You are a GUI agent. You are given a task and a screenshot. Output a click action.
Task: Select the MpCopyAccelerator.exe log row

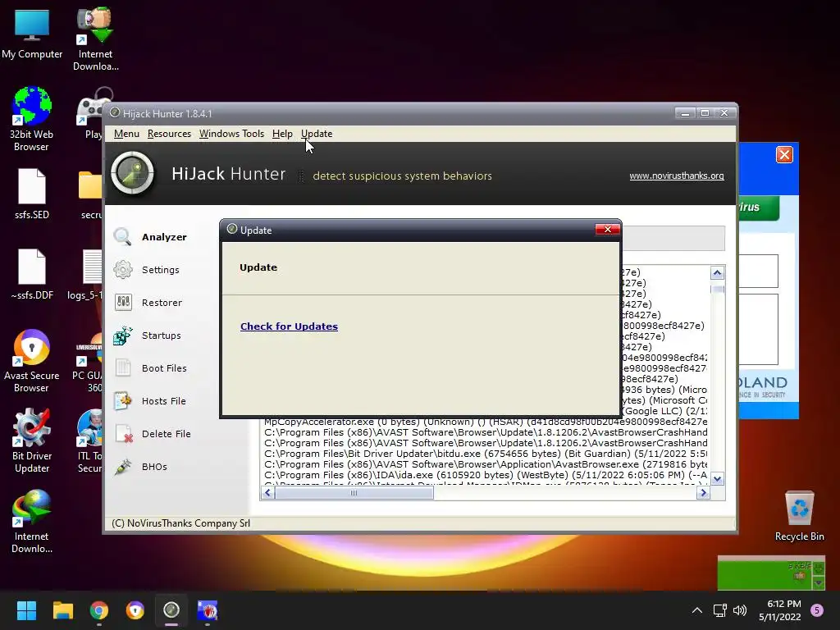pos(486,422)
